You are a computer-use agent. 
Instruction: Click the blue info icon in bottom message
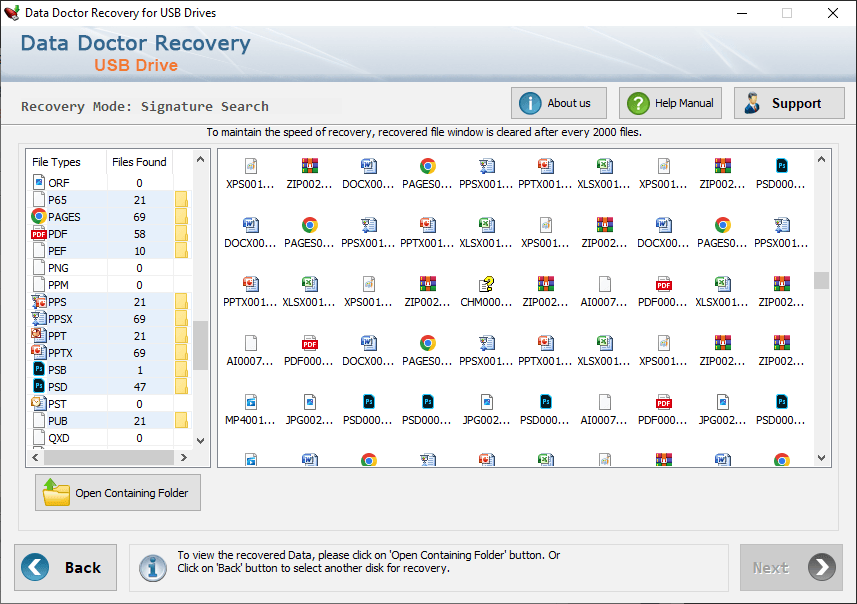tap(152, 568)
